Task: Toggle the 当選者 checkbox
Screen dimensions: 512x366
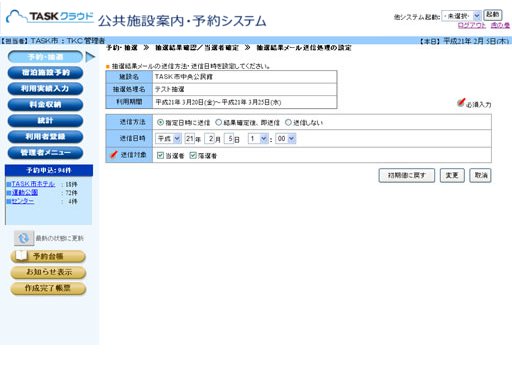Action: 160,155
